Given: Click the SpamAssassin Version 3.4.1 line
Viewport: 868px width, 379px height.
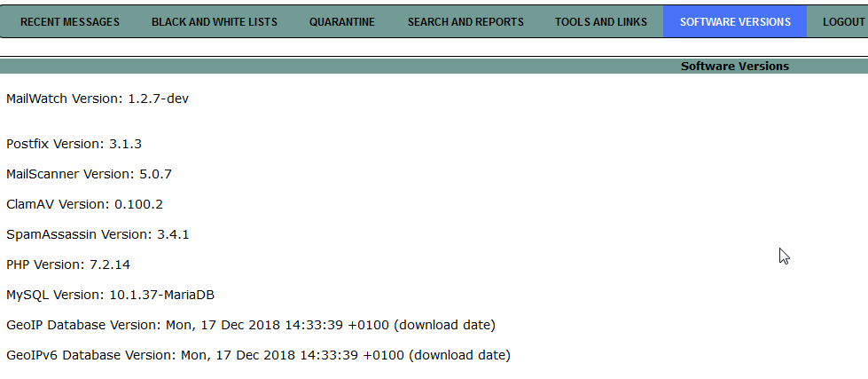Looking at the screenshot, I should (98, 234).
